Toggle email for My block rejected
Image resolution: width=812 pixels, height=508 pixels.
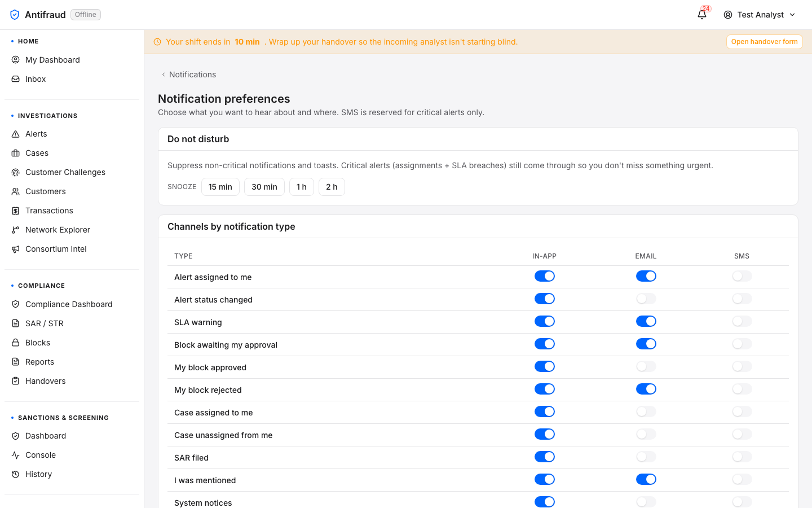(x=646, y=389)
